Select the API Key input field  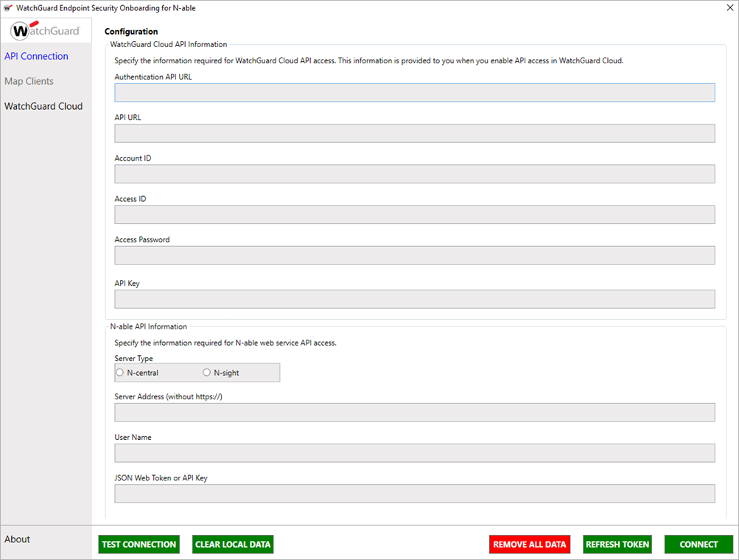[414, 298]
